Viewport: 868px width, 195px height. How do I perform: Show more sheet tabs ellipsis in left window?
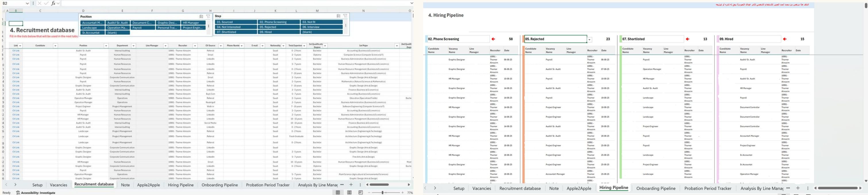click(x=342, y=185)
